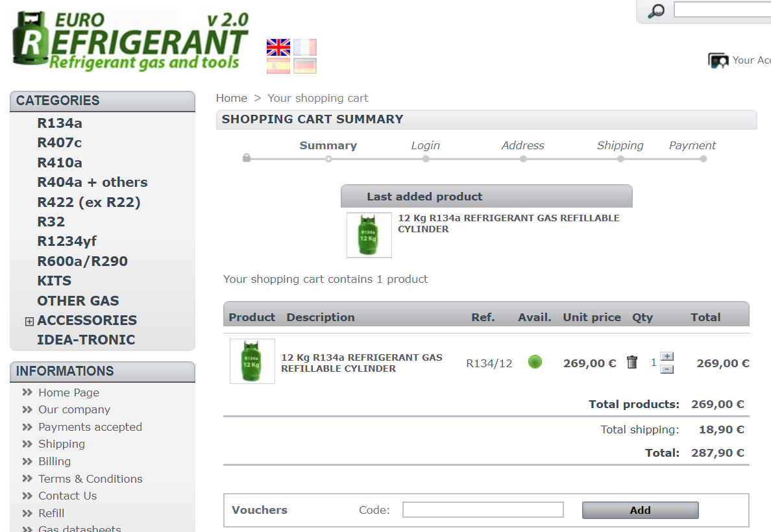The width and height of the screenshot is (771, 532).
Task: Open Terms & Conditions link
Action: point(90,479)
